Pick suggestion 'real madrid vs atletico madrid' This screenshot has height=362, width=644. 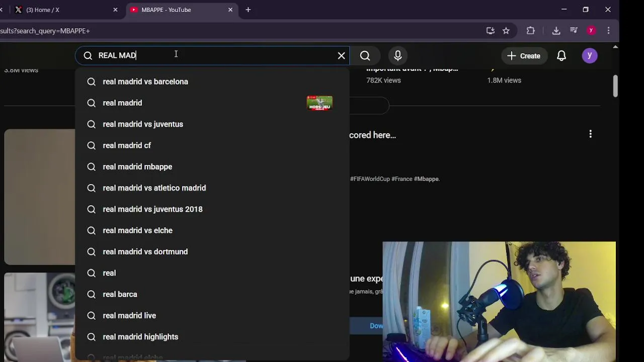point(212,188)
